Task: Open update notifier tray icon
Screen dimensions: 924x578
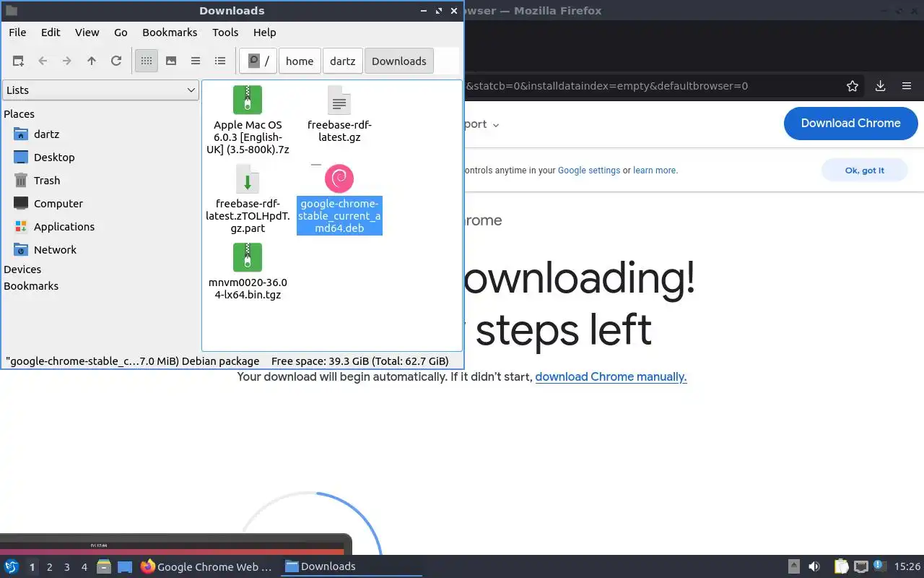Action: (x=879, y=566)
